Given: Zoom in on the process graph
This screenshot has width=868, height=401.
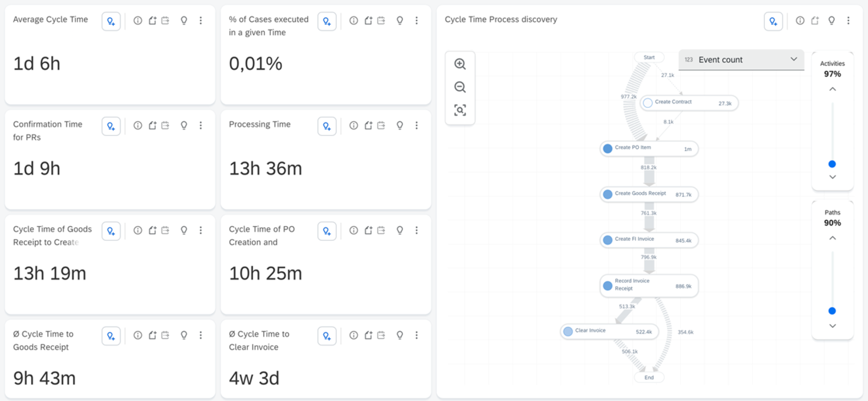Looking at the screenshot, I should click(460, 64).
